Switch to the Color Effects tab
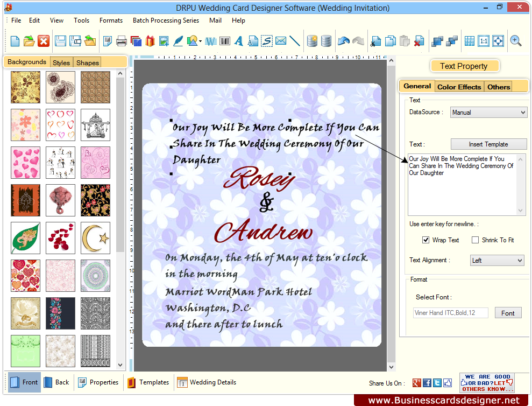Viewport: 532px width, 406px height. pyautogui.click(x=459, y=87)
